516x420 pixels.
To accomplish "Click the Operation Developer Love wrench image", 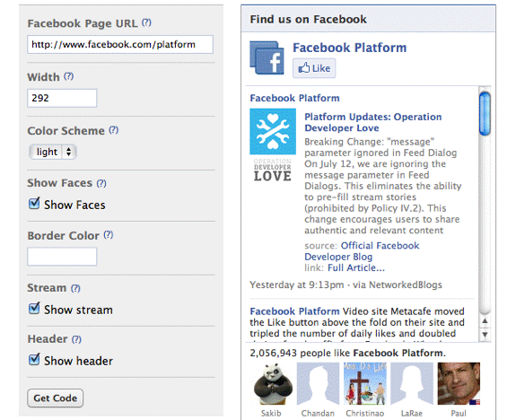I will [273, 132].
